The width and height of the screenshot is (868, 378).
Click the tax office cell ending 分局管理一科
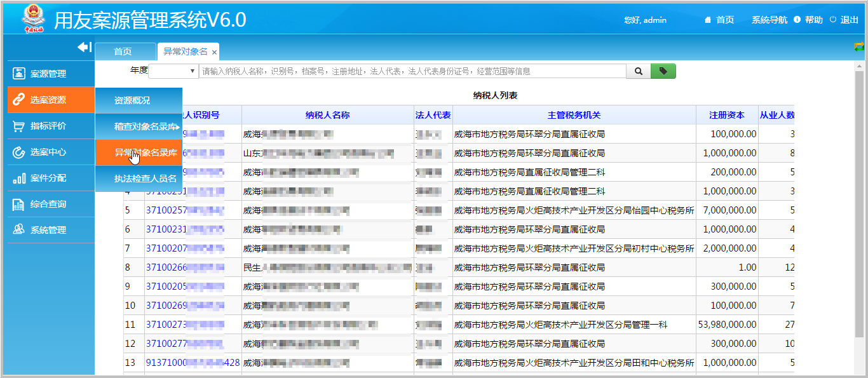pos(574,325)
